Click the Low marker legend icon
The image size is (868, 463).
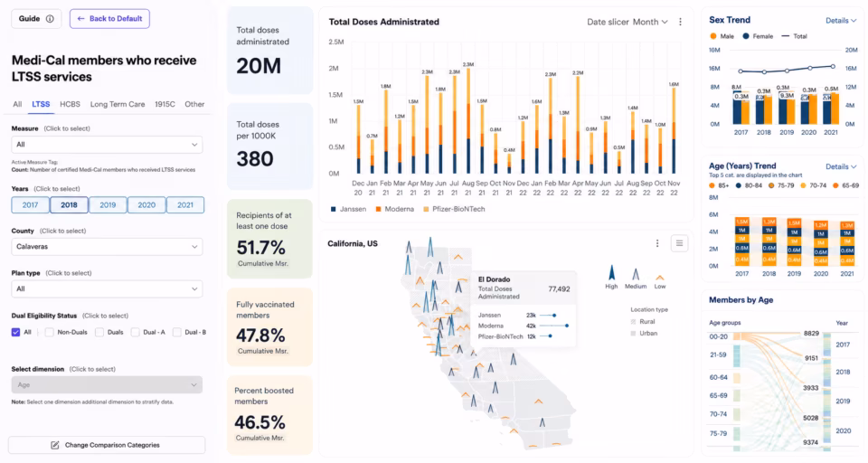pos(660,278)
